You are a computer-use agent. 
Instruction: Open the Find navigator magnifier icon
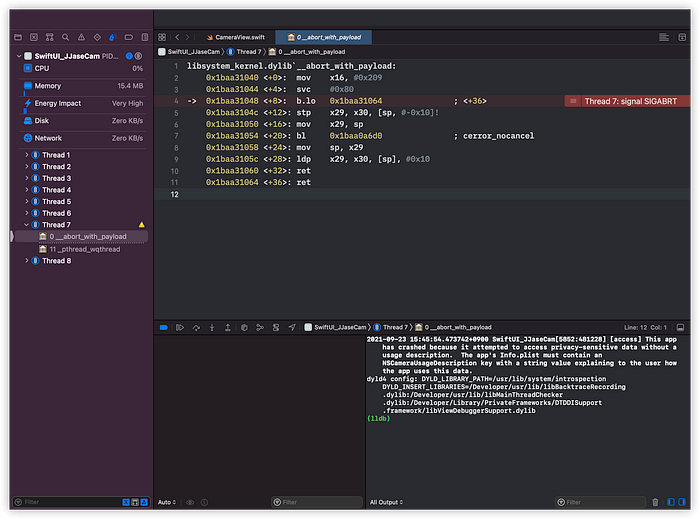point(65,37)
